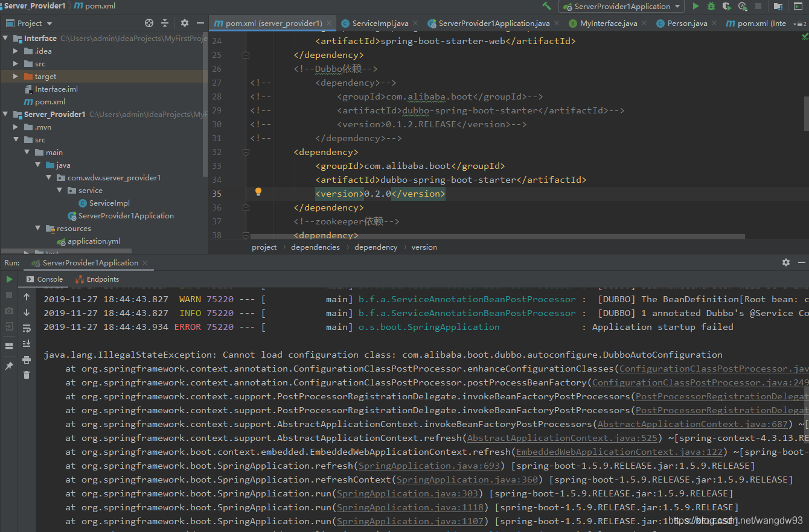Open ServiceImpl class in project tree

109,203
